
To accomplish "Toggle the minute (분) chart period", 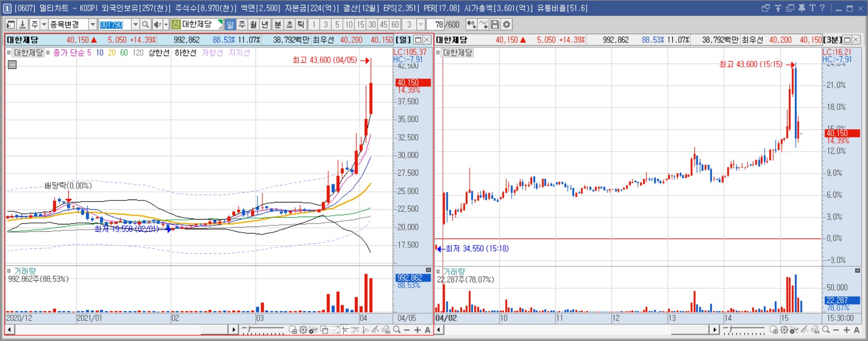I will [x=277, y=24].
